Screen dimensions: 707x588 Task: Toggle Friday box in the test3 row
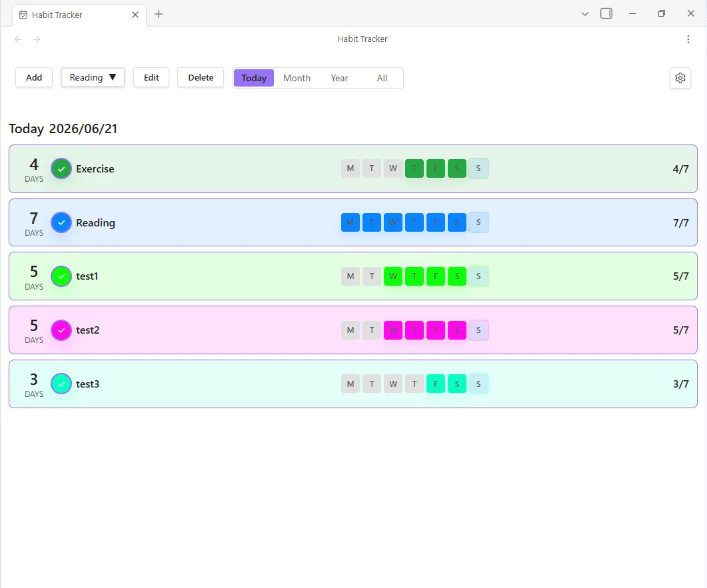pyautogui.click(x=436, y=384)
